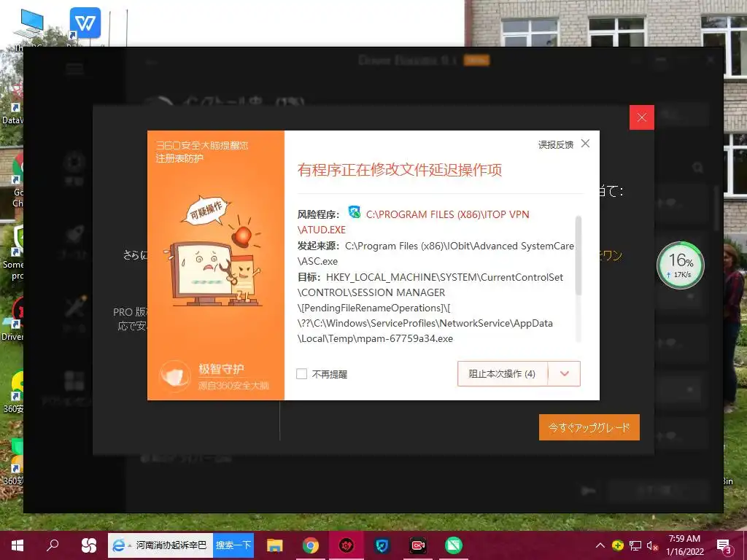Click the orange 今すぐアップグレード button
Screen dimensions: 747x560
[589, 427]
